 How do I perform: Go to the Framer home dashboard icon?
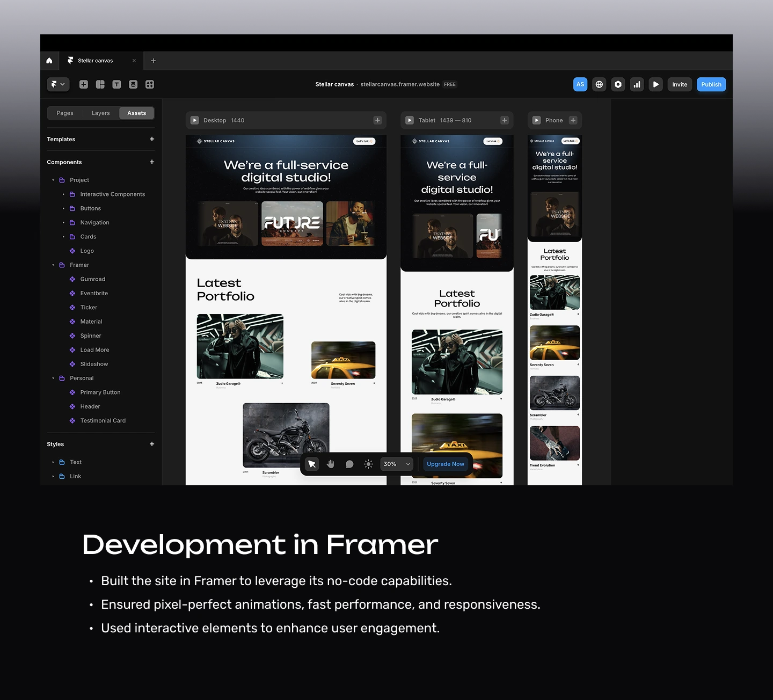tap(49, 61)
